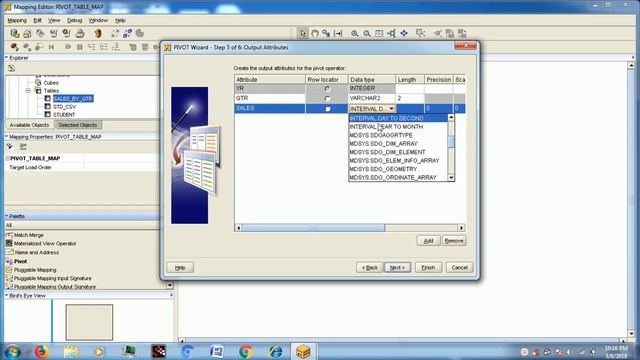Viewport: 640px width, 360px height.
Task: Choose MDSYS.SDO_ELEM_INFO_ARRAY data type
Action: 398,161
